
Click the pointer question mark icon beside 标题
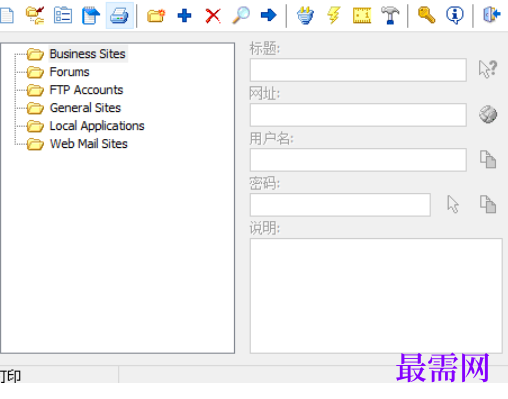click(488, 69)
